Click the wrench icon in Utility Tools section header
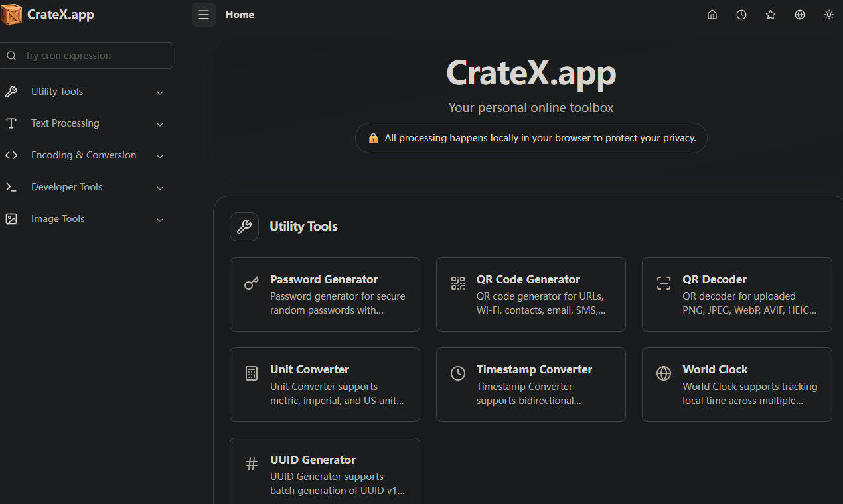The width and height of the screenshot is (843, 504). click(x=244, y=227)
